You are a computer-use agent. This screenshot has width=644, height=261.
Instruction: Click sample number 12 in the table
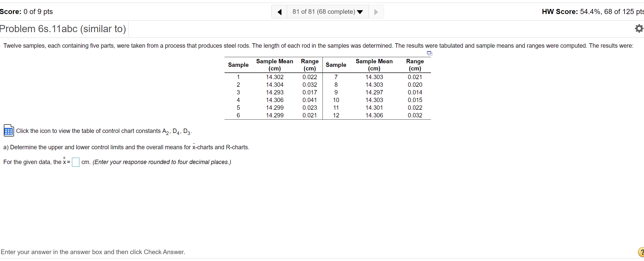coord(336,115)
